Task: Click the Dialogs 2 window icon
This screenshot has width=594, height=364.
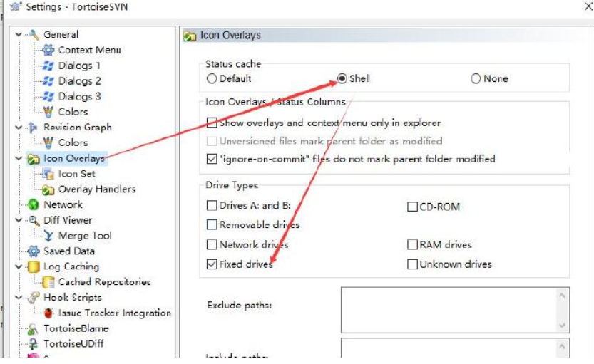Action: pyautogui.click(x=48, y=81)
